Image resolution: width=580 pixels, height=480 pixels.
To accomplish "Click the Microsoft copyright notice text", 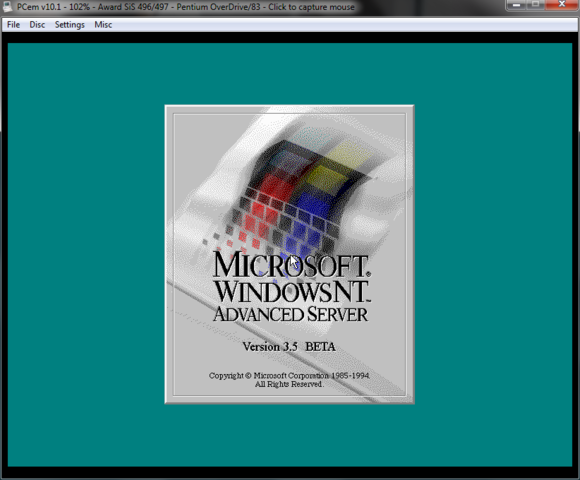I will point(289,376).
